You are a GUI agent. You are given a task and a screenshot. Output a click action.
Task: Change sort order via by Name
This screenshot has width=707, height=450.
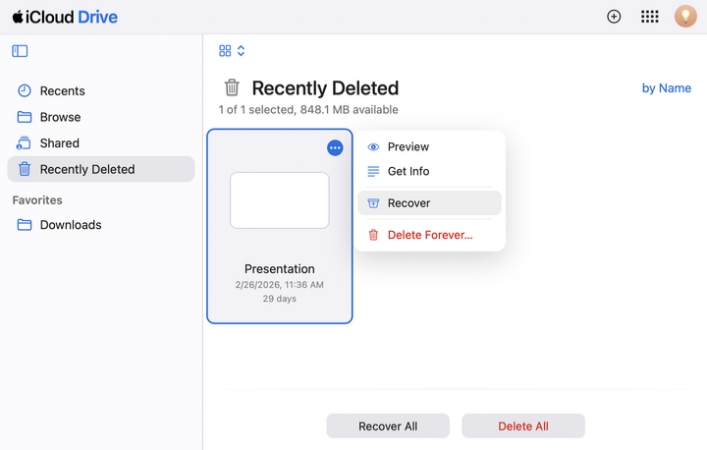click(666, 88)
